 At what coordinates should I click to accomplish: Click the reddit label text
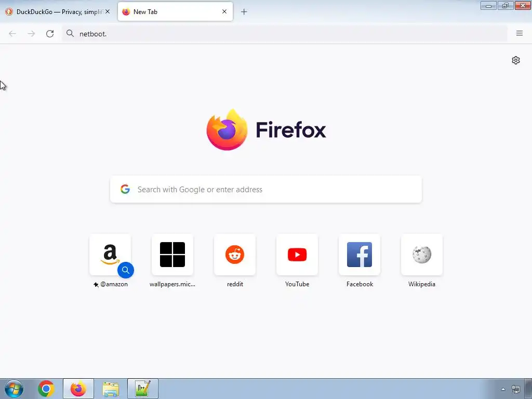235,284
